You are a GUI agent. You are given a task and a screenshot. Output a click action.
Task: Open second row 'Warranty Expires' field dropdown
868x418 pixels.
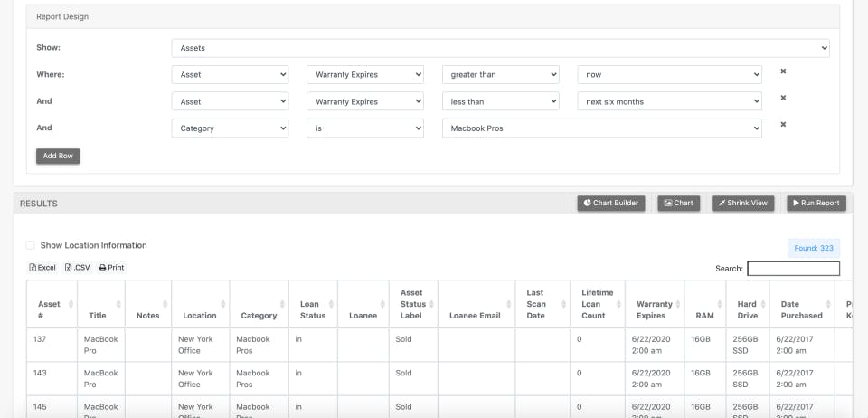pyautogui.click(x=365, y=102)
